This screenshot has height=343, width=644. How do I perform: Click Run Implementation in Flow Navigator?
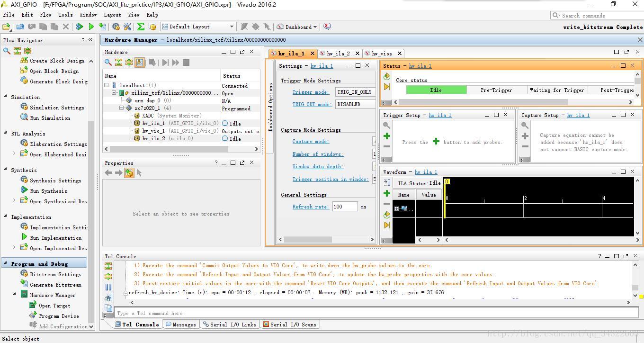(x=56, y=238)
